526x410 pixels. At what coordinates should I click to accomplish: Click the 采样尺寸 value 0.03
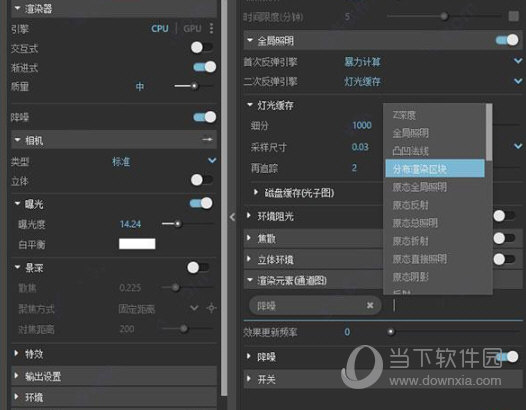click(x=360, y=147)
